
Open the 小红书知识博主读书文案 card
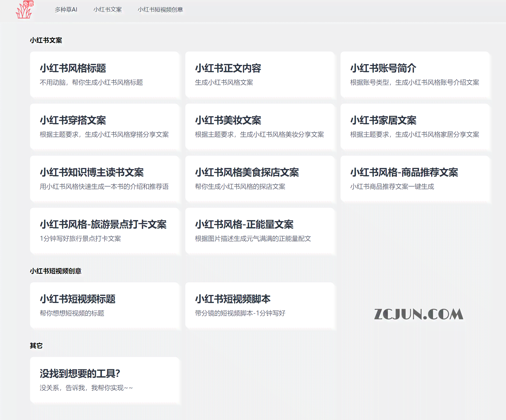(104, 179)
